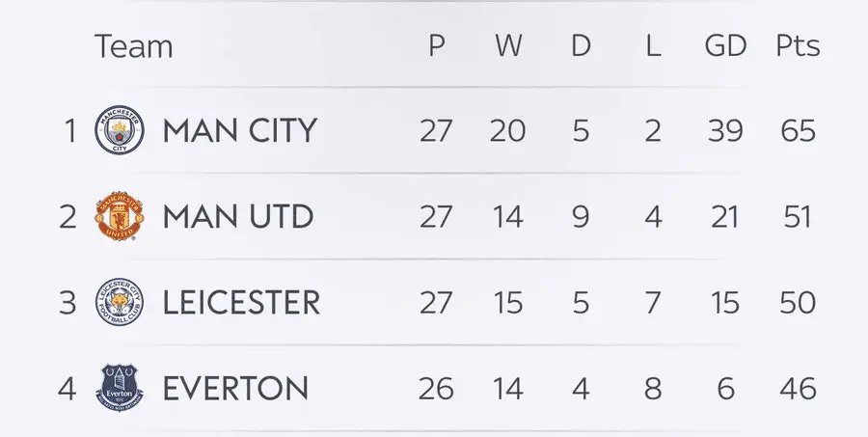Click the W (wins) column header
868x437 pixels.
pyautogui.click(x=507, y=45)
